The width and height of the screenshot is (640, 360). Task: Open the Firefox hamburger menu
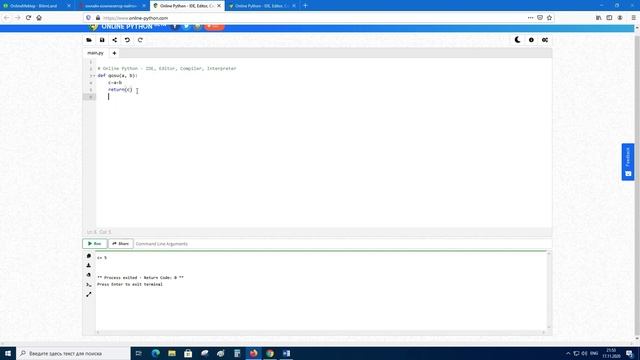[633, 18]
